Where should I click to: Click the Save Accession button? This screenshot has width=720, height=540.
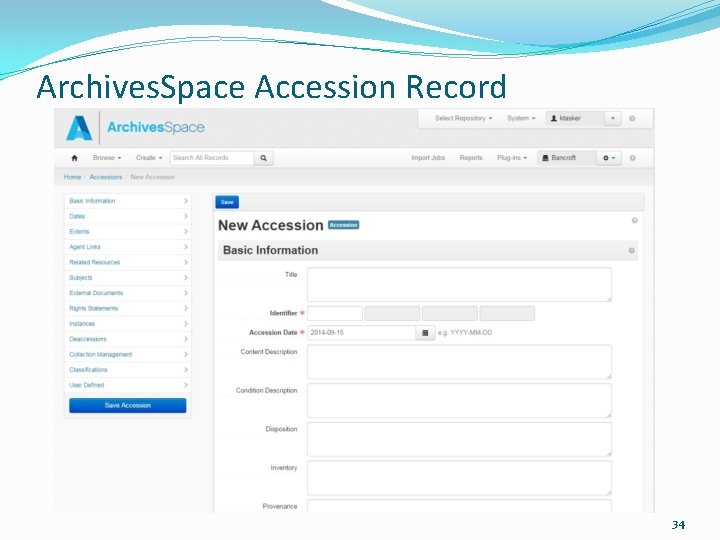pos(128,405)
